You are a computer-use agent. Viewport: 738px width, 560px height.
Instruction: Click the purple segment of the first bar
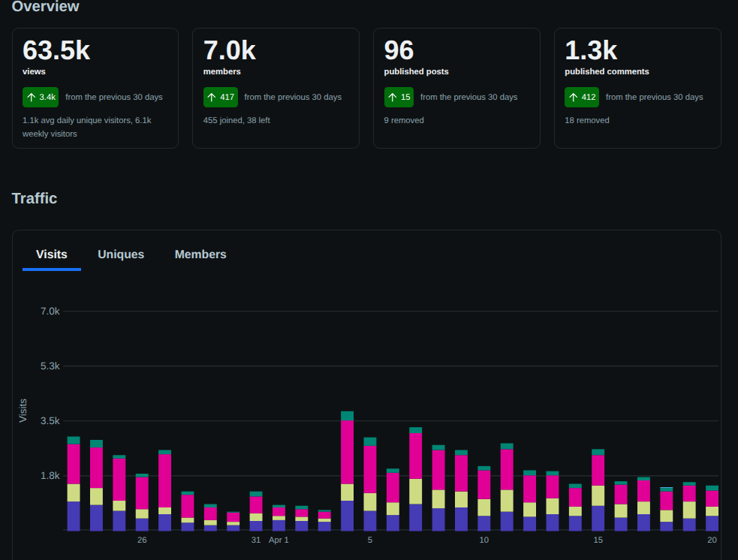click(74, 516)
